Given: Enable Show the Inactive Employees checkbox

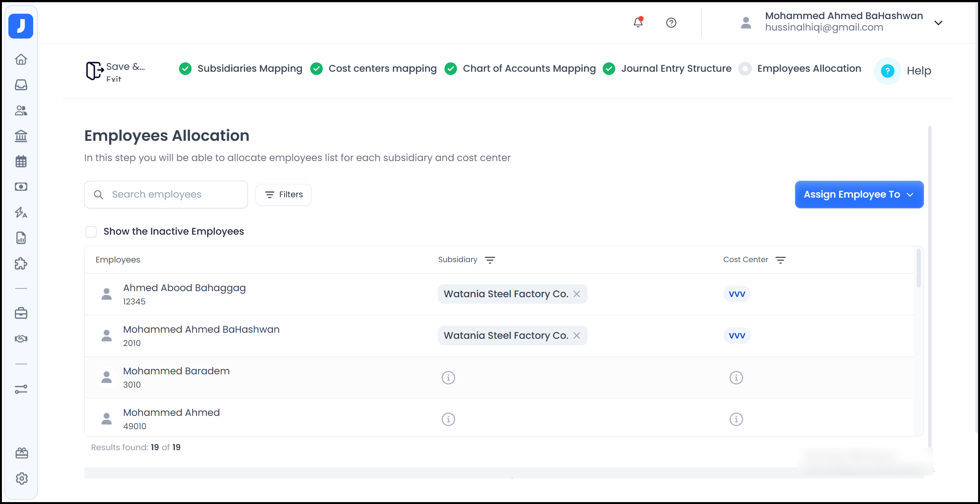Looking at the screenshot, I should [91, 232].
